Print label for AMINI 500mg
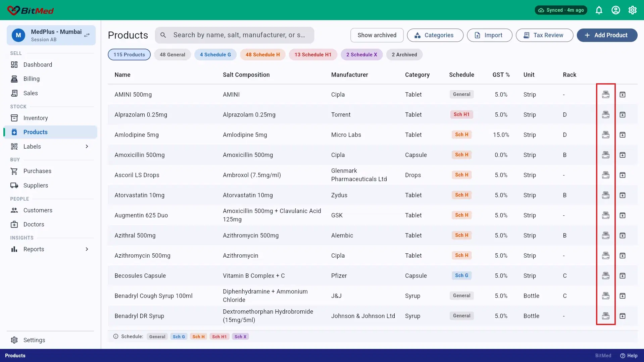This screenshot has width=644, height=362. 605,95
